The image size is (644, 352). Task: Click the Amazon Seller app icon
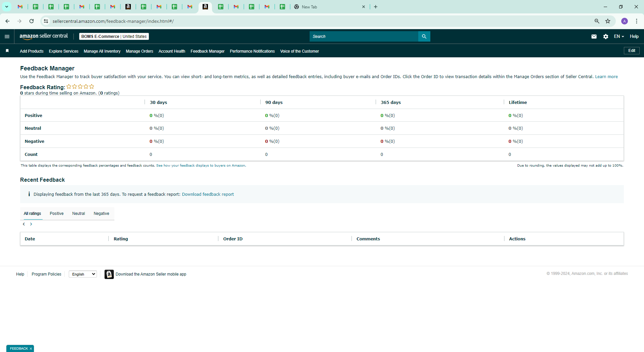[109, 274]
